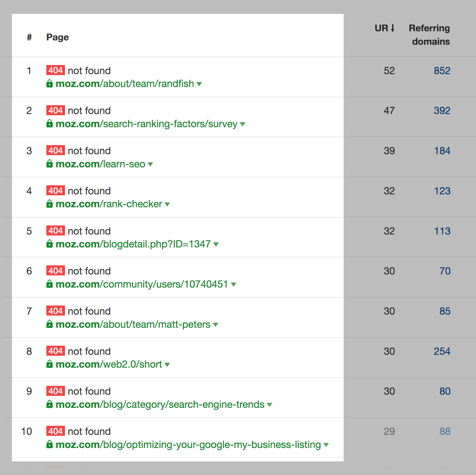Open the 70 referring domains link
This screenshot has width=476, height=475.
pyautogui.click(x=445, y=271)
